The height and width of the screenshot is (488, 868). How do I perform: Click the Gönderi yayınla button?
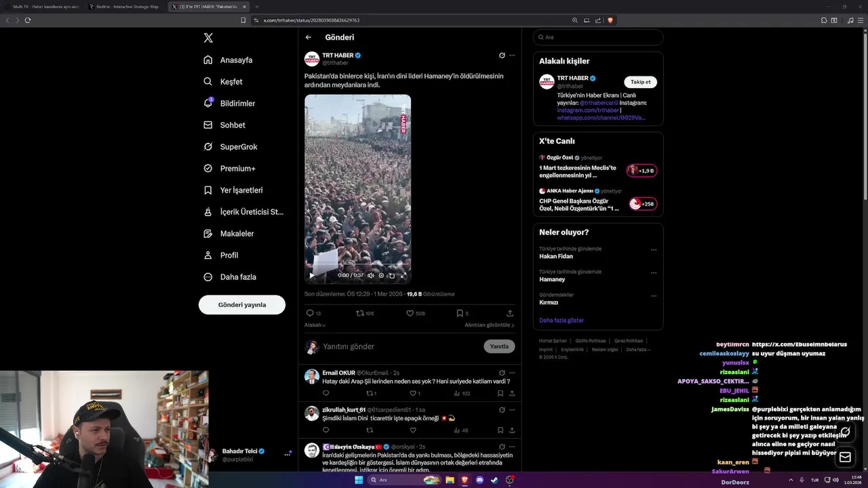pos(242,305)
